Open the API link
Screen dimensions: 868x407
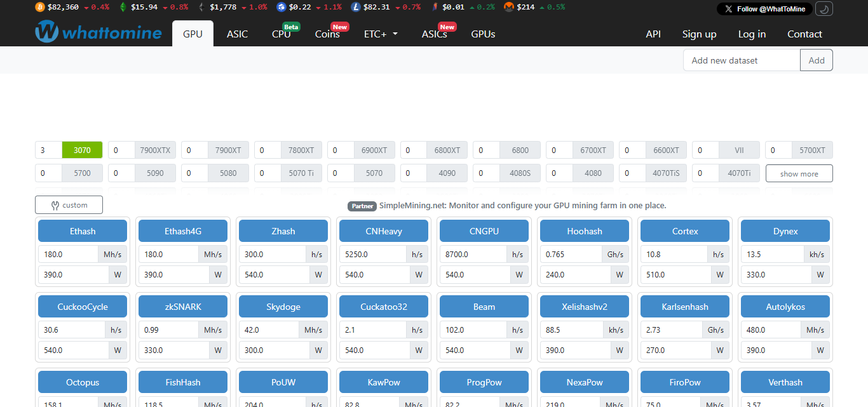[653, 34]
